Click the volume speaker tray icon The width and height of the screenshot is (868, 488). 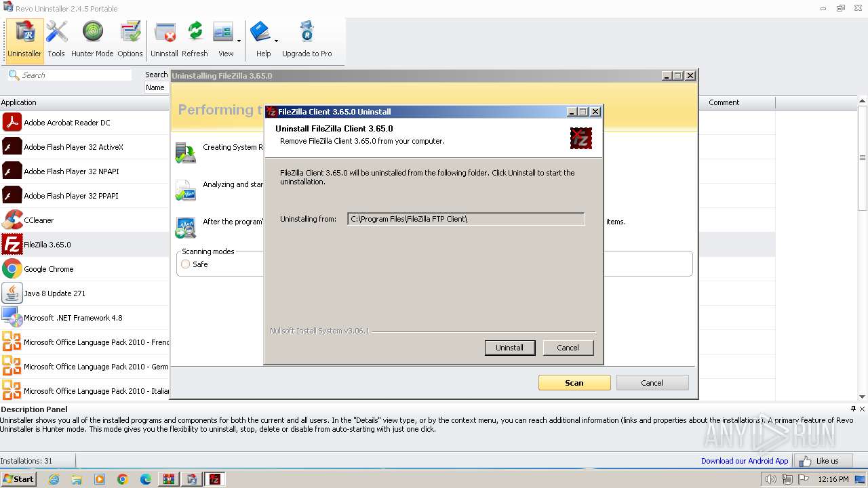click(x=770, y=479)
